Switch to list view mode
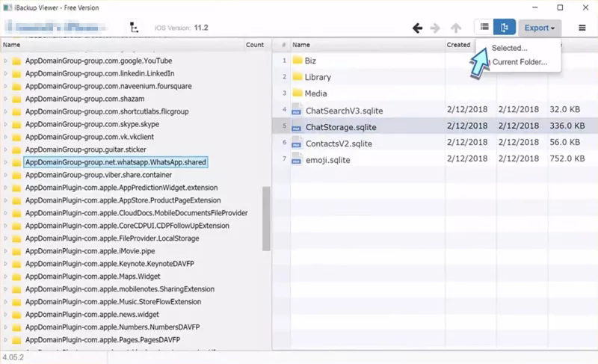Screen dimensions: 598x364 pyautogui.click(x=484, y=27)
